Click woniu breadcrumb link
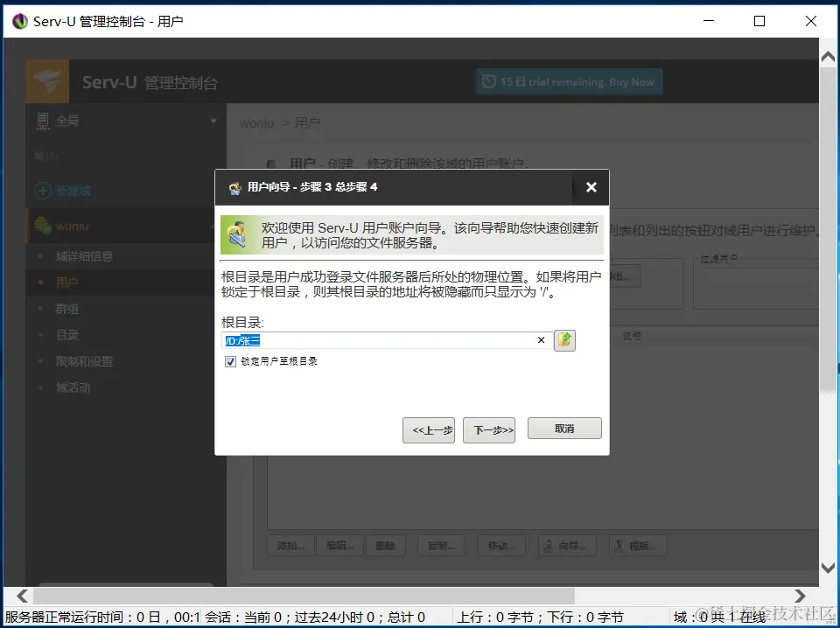840x628 pixels. point(256,123)
